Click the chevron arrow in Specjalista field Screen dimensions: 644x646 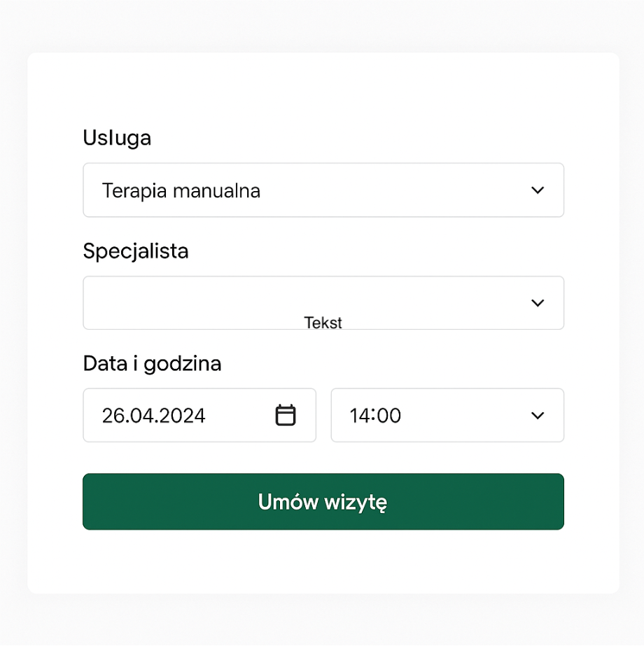point(538,303)
